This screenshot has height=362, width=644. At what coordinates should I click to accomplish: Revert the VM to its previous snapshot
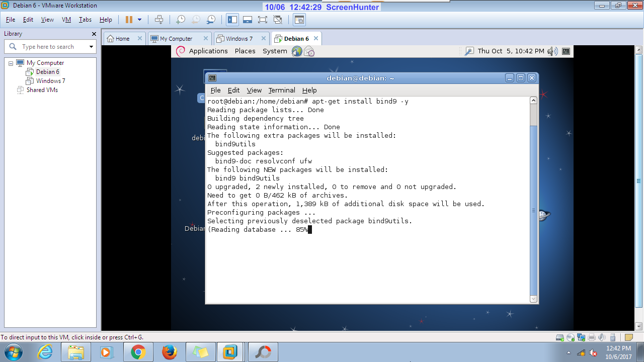[196, 20]
